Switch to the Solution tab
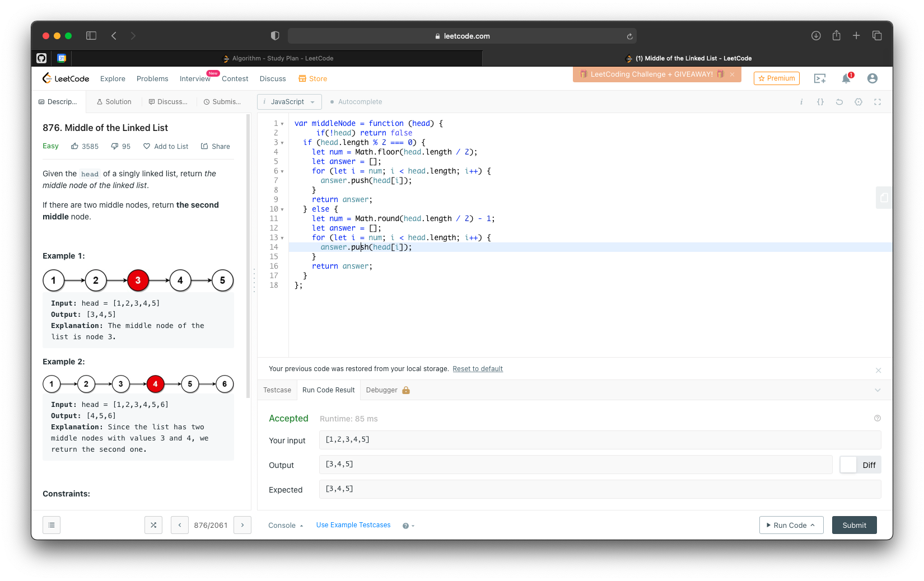 click(114, 102)
